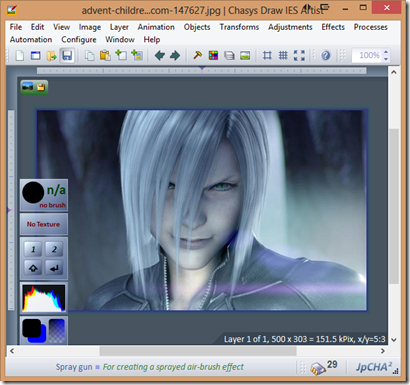Click the horizontal scrollbar left arrow
The height and width of the screenshot is (385, 410).
(x=12, y=351)
